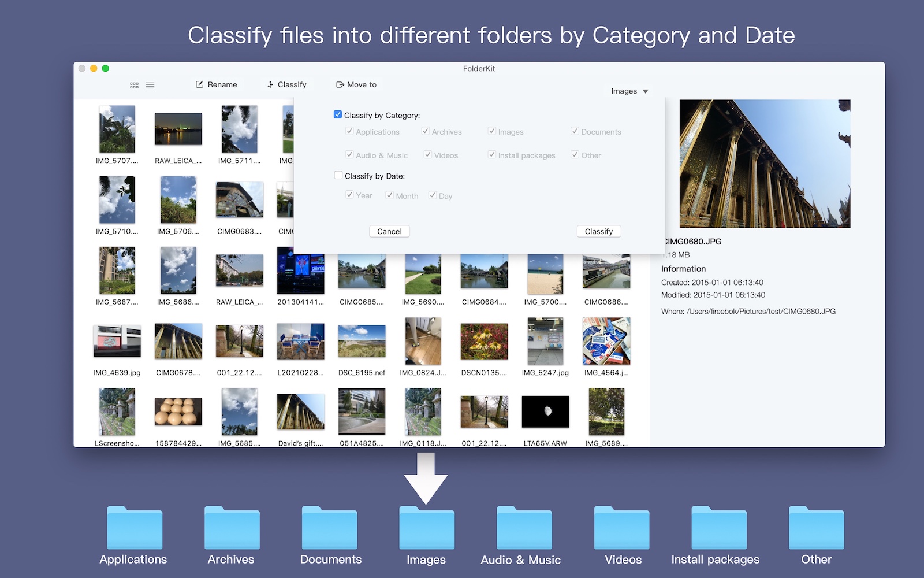Toggle the Audio & Music checkbox
Image resolution: width=924 pixels, height=578 pixels.
tap(349, 154)
